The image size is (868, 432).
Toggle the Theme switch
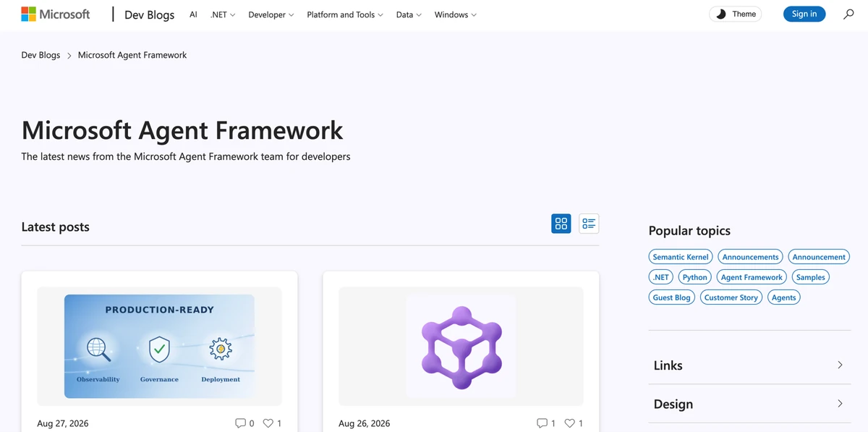pos(735,14)
